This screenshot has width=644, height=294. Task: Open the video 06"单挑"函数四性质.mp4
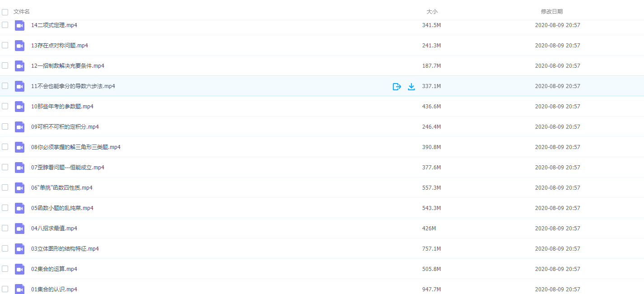[x=61, y=188]
